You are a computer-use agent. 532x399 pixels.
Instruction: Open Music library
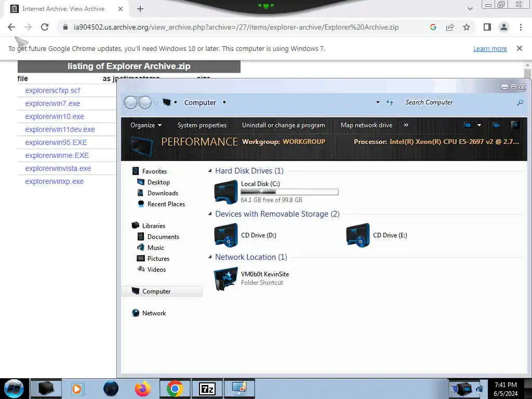[x=156, y=248]
